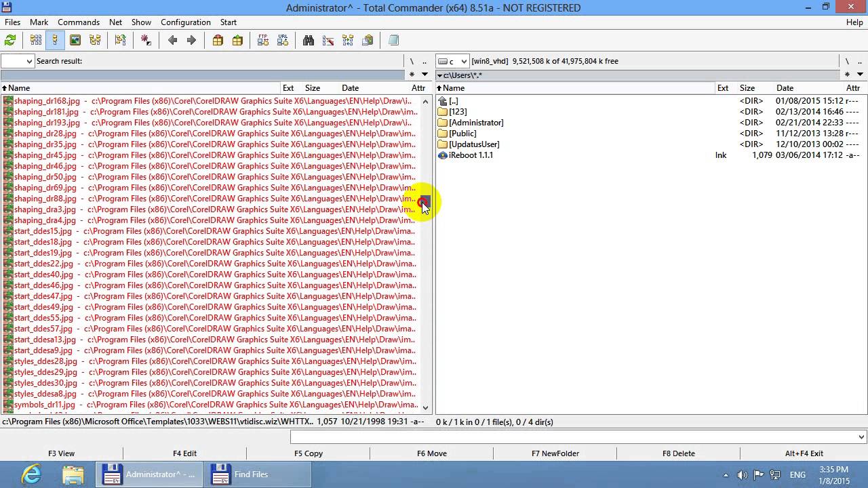Open the Commands menu
868x488 pixels.
(79, 22)
